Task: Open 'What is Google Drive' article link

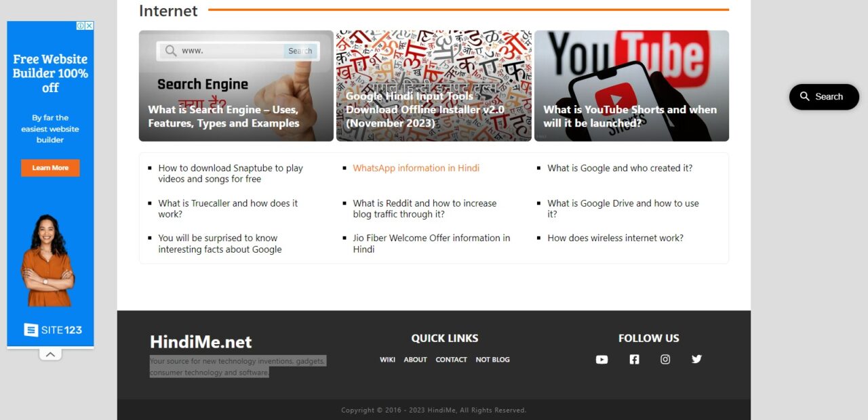Action: pyautogui.click(x=623, y=209)
